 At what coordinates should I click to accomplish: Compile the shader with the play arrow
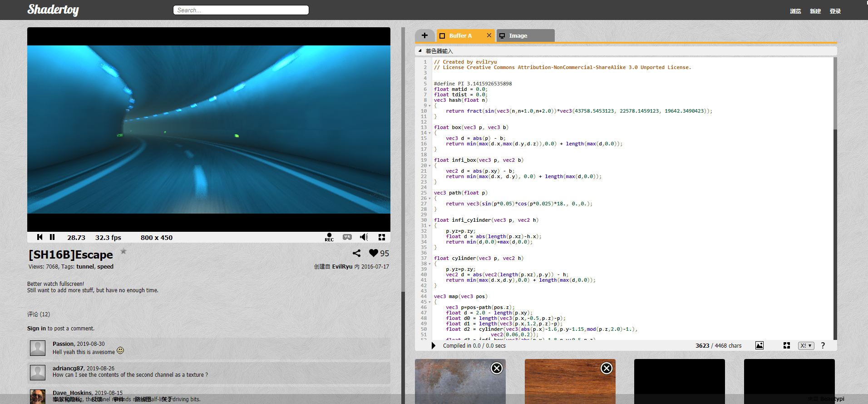pyautogui.click(x=434, y=346)
